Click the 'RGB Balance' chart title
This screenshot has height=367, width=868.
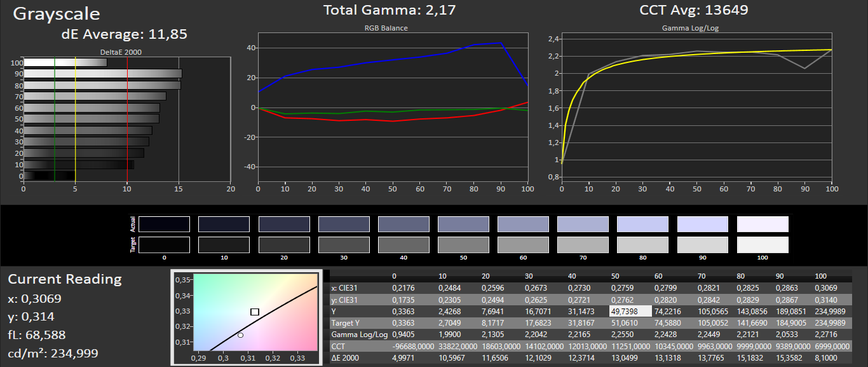point(386,28)
